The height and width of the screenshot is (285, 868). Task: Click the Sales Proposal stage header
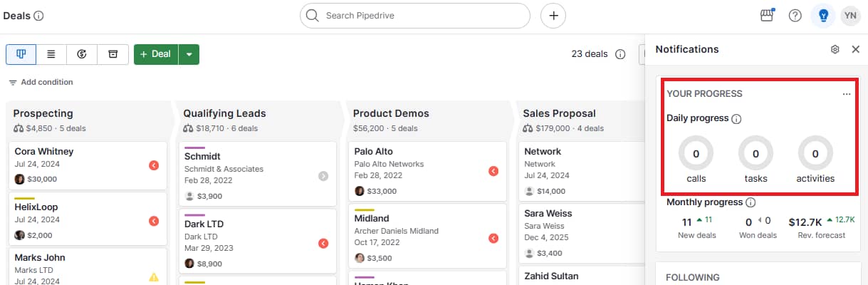(x=580, y=120)
